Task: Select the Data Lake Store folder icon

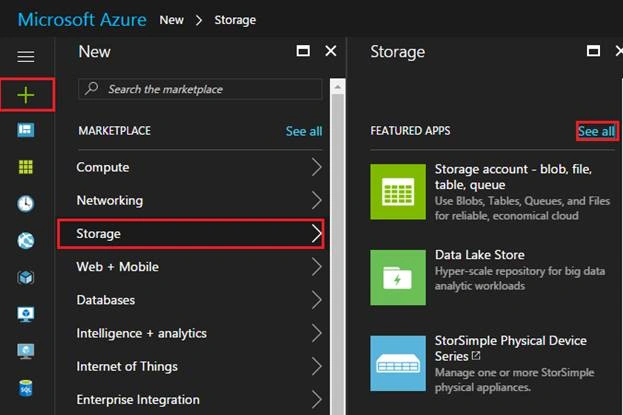Action: coord(398,277)
